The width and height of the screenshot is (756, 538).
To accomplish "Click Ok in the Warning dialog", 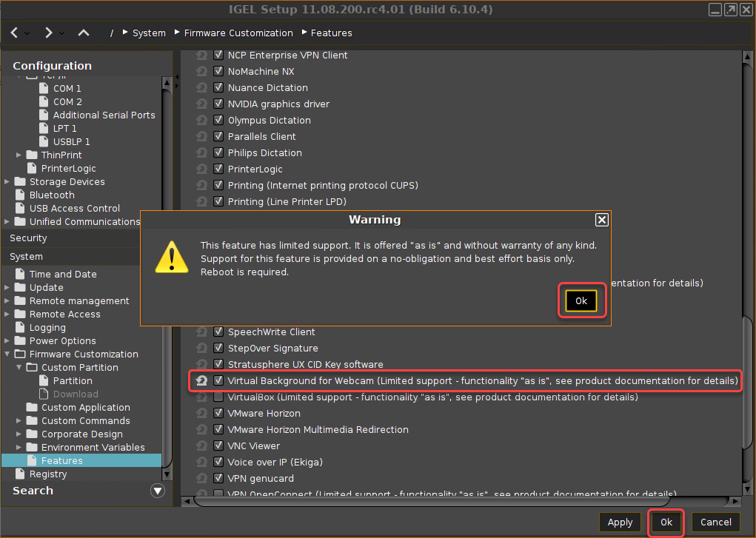I will tap(581, 300).
